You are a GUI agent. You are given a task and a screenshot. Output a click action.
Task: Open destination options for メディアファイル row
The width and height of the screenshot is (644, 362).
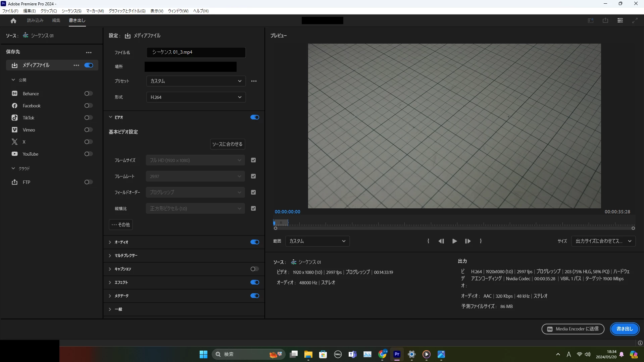point(76,65)
